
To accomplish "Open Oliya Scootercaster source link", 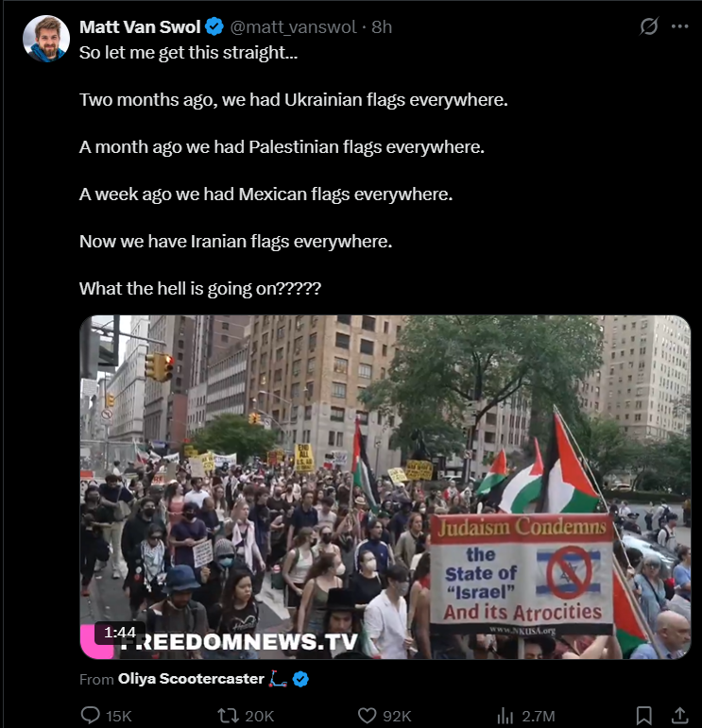I will point(191,679).
